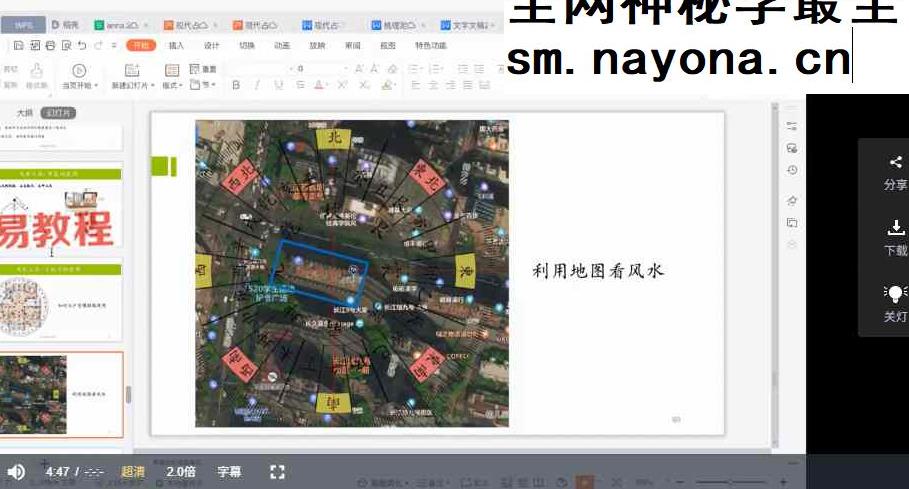This screenshot has width=909, height=489.
Task: Open the 字幕 subtitle settings
Action: [x=230, y=472]
